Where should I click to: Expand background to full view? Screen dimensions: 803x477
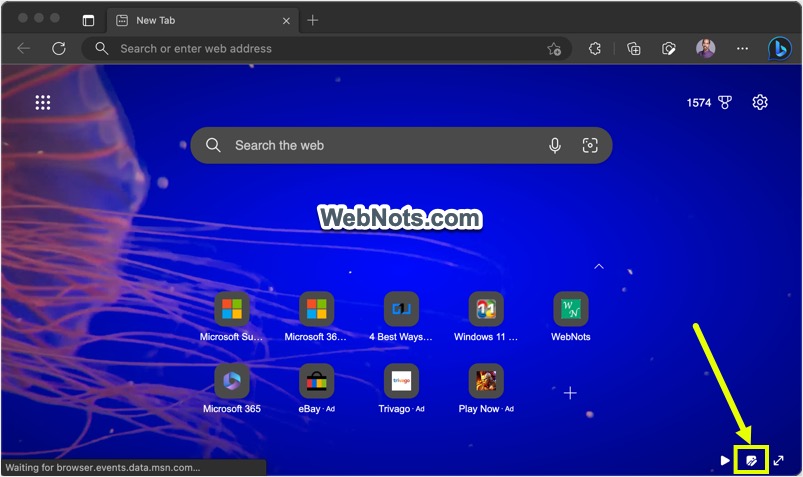coord(779,460)
